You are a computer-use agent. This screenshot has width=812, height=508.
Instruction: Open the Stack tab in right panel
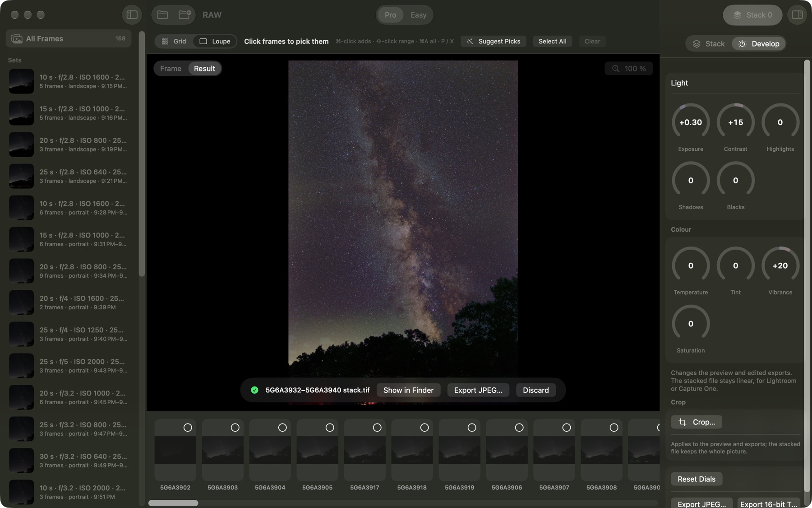pos(709,44)
